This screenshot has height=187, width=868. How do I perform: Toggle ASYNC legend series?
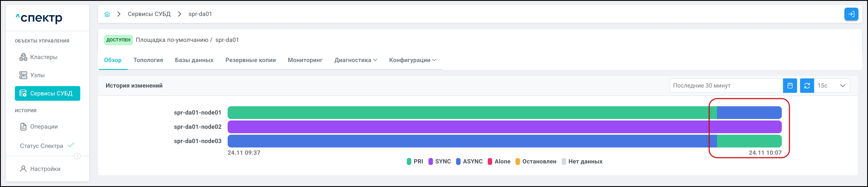pyautogui.click(x=469, y=161)
